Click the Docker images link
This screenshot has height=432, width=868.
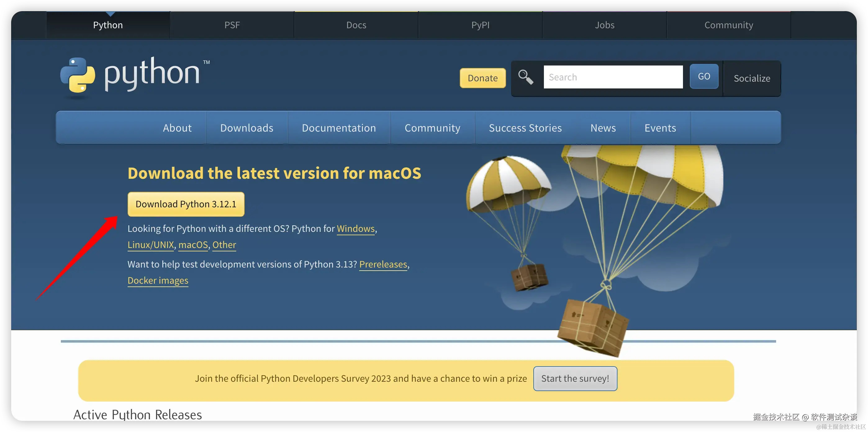click(x=158, y=281)
